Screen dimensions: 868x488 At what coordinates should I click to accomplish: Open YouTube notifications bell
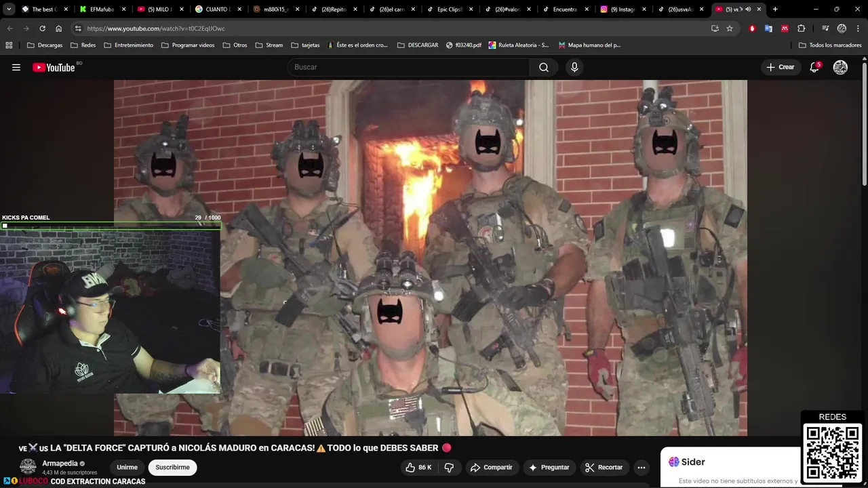814,67
